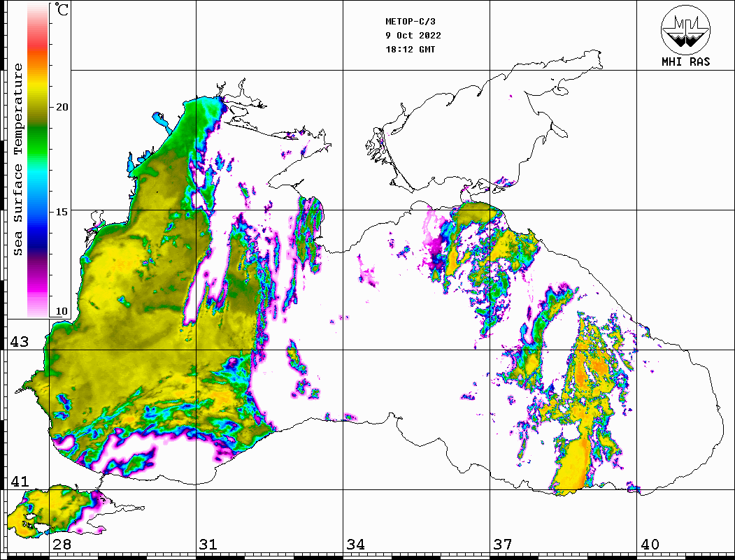Click the longitude label 34

(x=355, y=545)
